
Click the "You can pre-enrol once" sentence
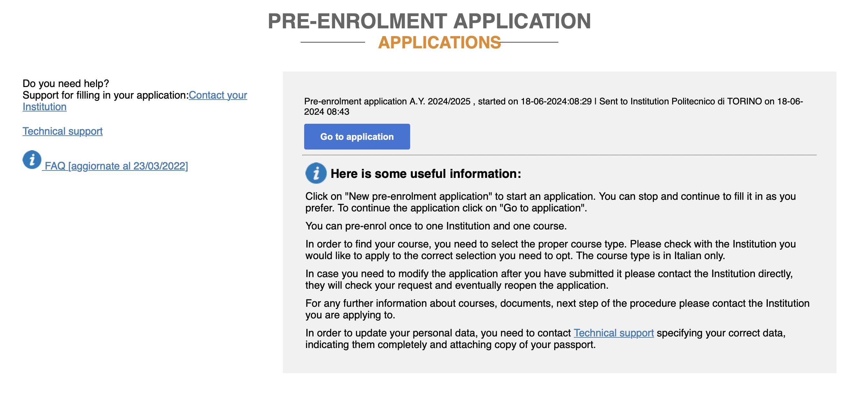click(436, 226)
